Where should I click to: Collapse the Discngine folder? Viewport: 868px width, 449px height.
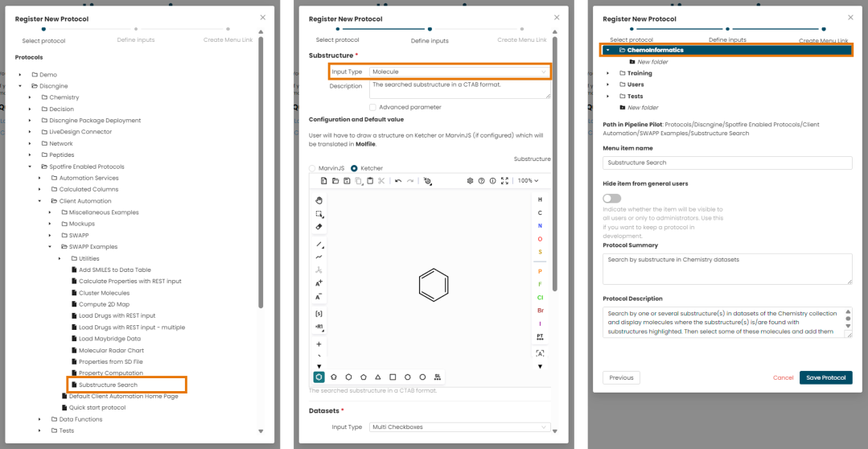pos(20,86)
